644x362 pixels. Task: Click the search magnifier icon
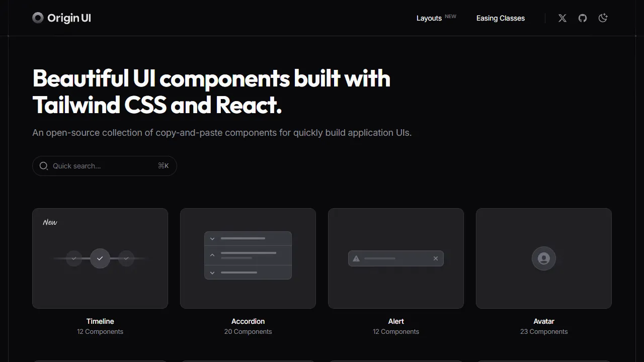[x=44, y=166]
